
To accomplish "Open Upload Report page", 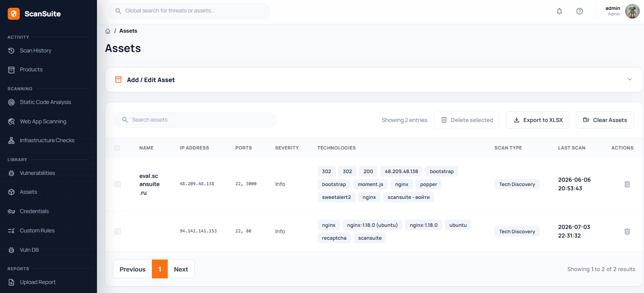I will (x=38, y=282).
